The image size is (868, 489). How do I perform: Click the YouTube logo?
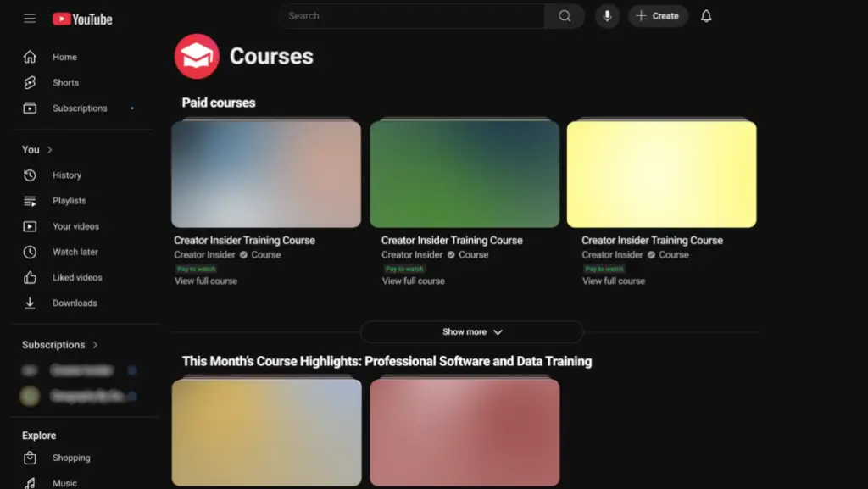pos(81,18)
